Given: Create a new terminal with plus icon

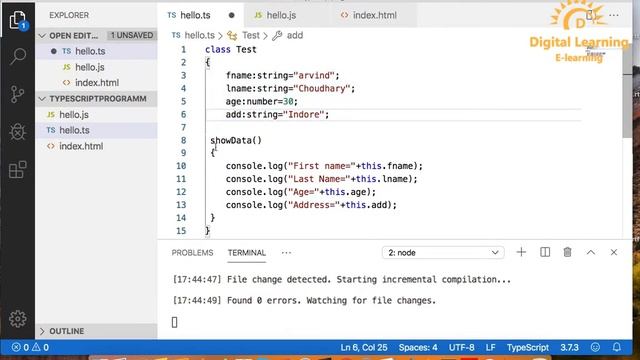Looking at the screenshot, I should [x=521, y=252].
